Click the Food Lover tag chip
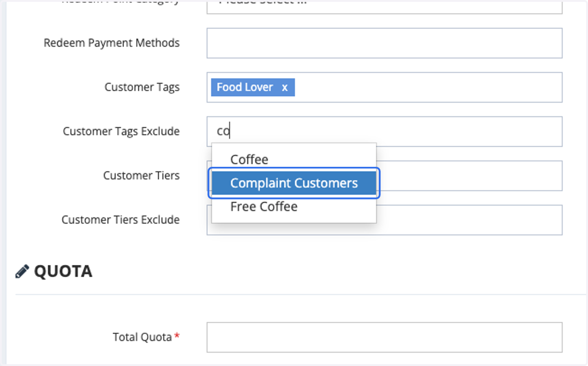 coord(253,87)
